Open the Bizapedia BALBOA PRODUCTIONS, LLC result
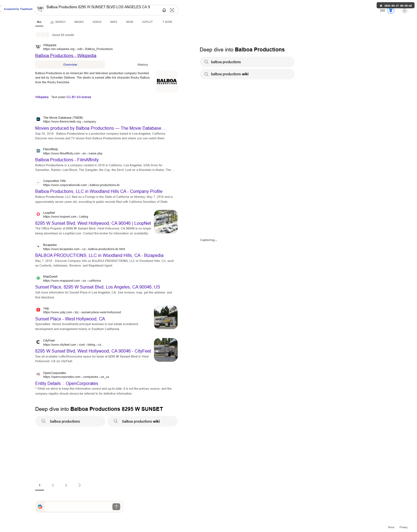This screenshot has height=532, width=417. 99,255
